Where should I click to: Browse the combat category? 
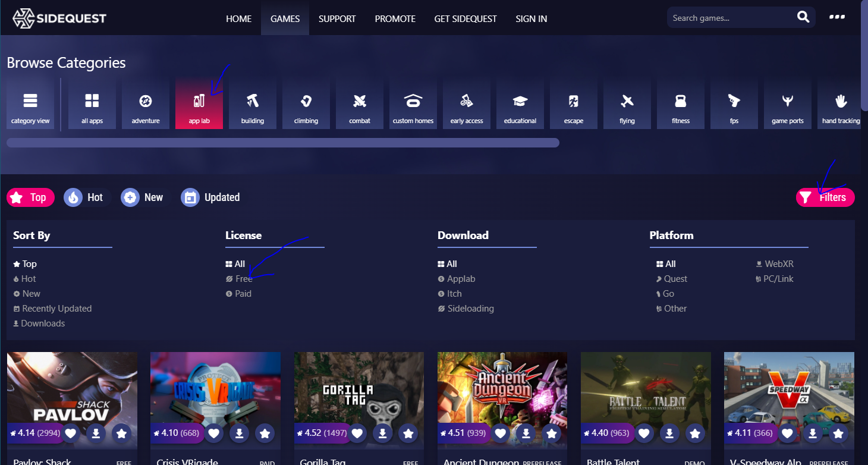(360, 103)
